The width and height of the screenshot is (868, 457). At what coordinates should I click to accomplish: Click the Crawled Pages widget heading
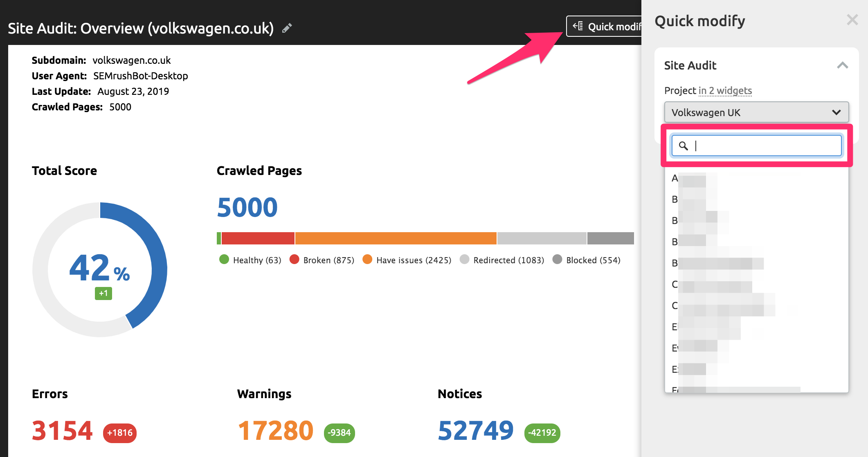click(259, 170)
